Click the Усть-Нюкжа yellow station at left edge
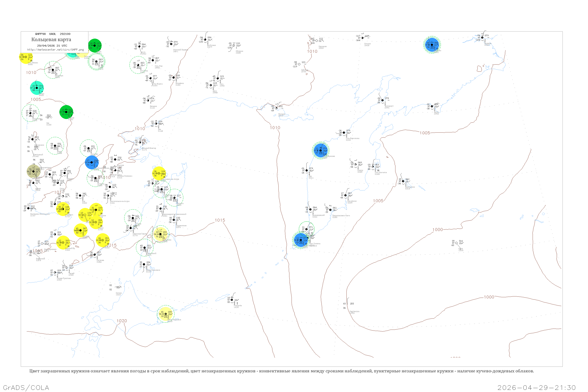The width and height of the screenshot is (588, 392). 26,57
